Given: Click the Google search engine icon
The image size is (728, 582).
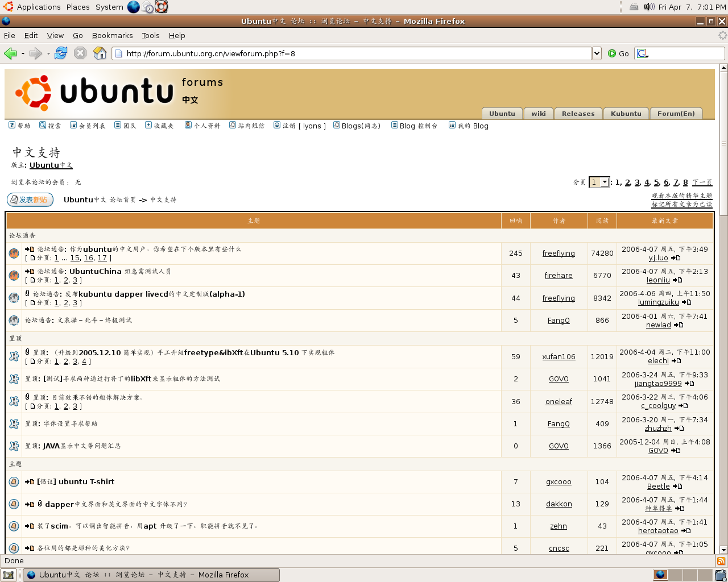Looking at the screenshot, I should (x=642, y=53).
